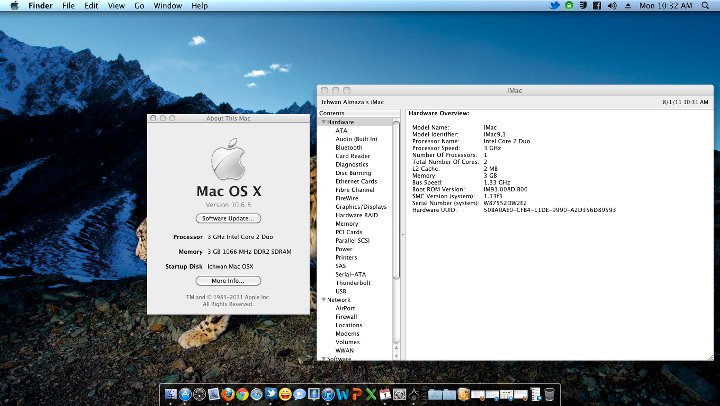This screenshot has height=406, width=720.
Task: Select Disc Burning in the sidebar
Action: (x=353, y=173)
